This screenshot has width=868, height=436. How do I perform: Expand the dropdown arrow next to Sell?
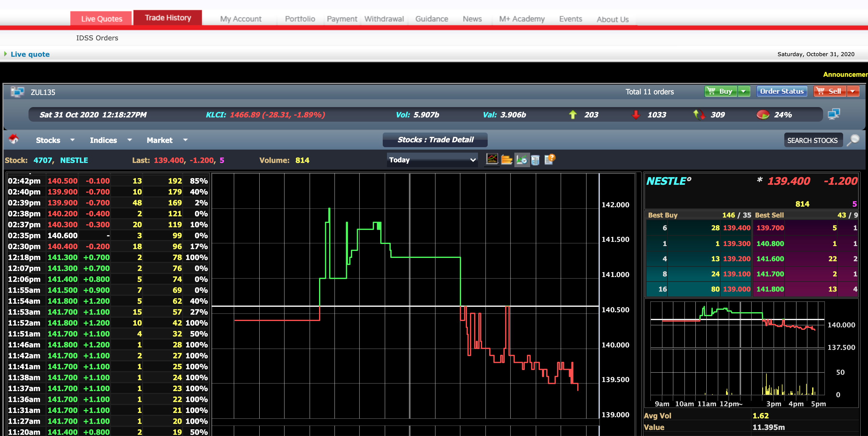pos(853,91)
